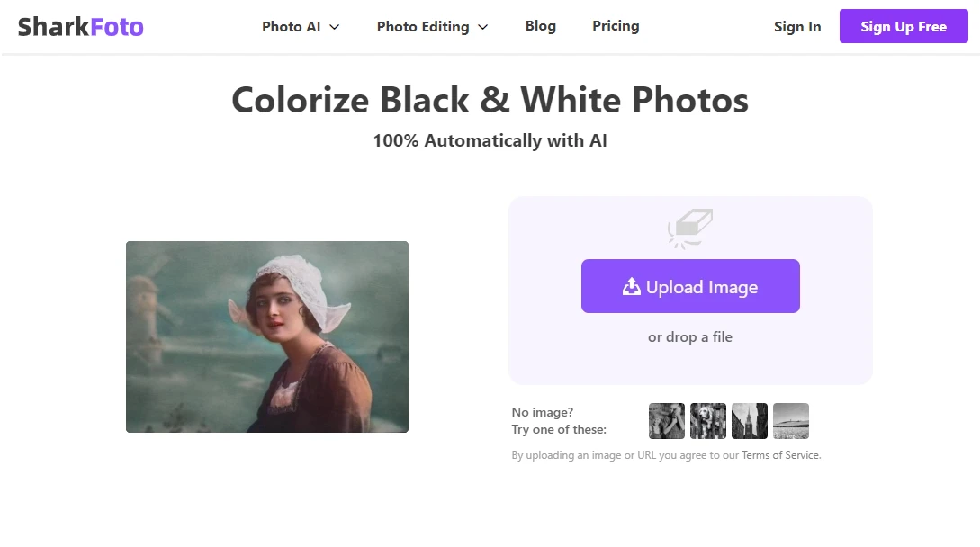Expand the Photo Editing dropdown

pyautogui.click(x=432, y=26)
